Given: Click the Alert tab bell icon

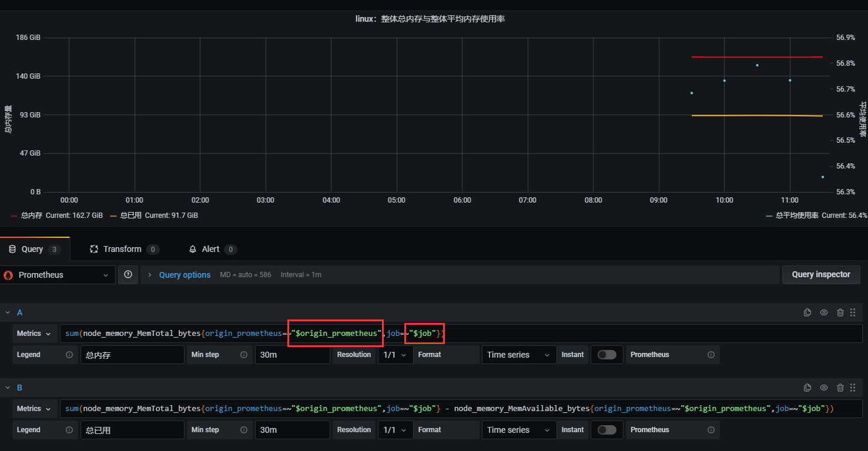Looking at the screenshot, I should (x=193, y=249).
